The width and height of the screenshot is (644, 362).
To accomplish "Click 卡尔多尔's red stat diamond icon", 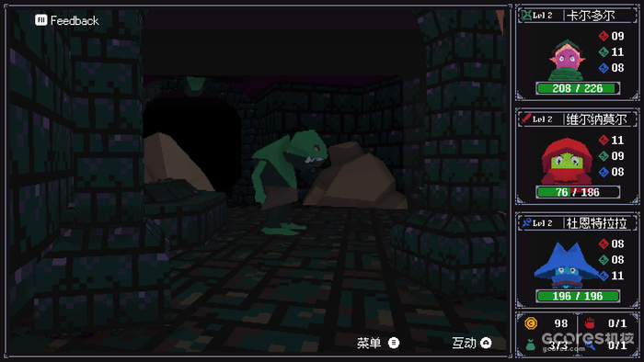I will (x=604, y=36).
